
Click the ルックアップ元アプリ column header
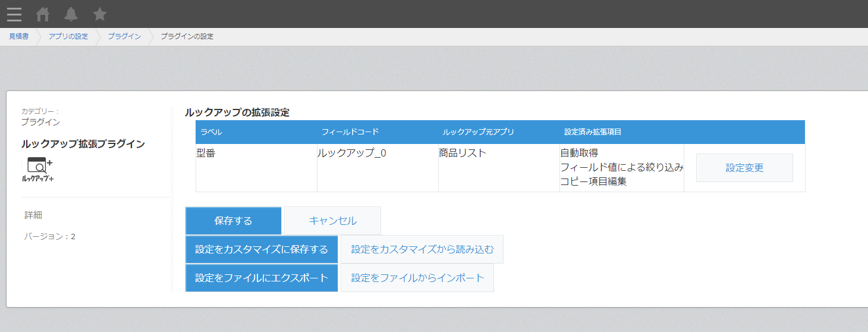(x=479, y=132)
